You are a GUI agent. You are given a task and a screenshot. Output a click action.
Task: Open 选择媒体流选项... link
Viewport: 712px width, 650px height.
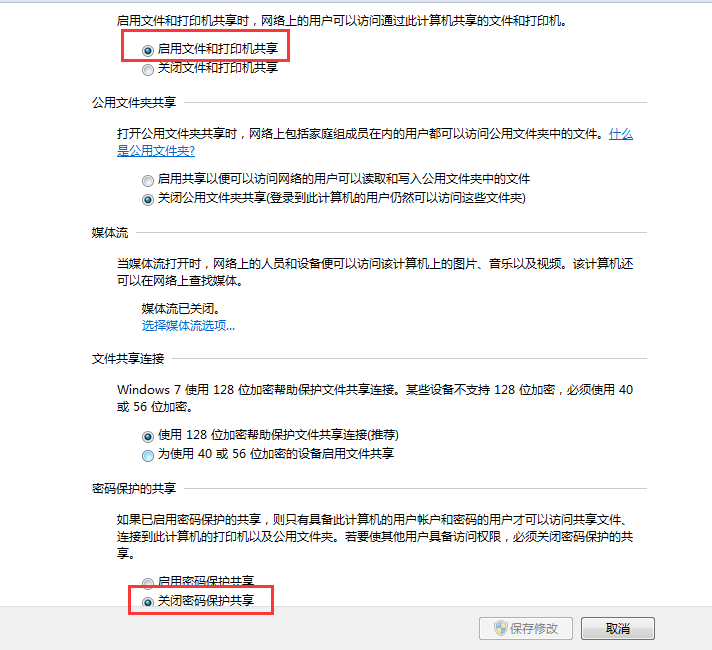[188, 326]
